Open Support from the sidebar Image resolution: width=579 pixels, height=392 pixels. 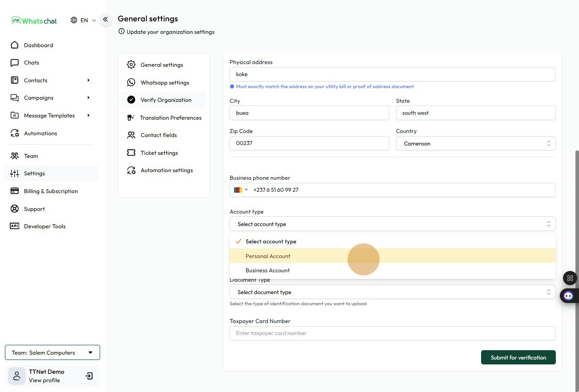pos(34,209)
